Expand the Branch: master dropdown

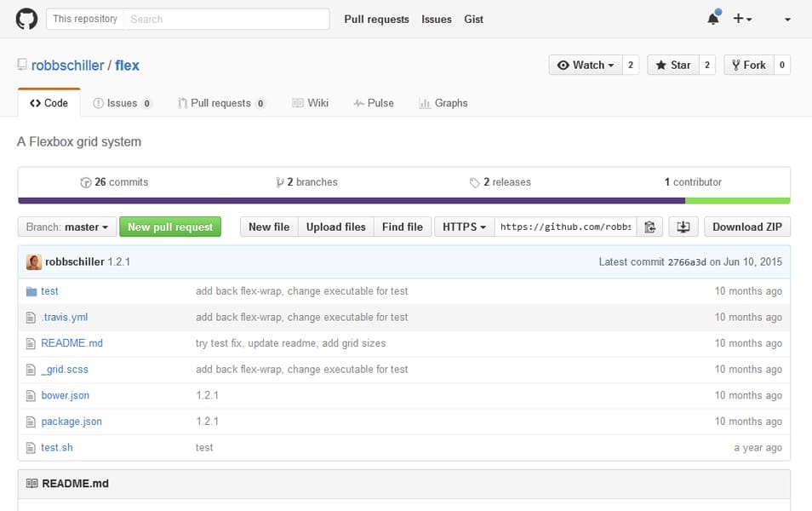[67, 227]
